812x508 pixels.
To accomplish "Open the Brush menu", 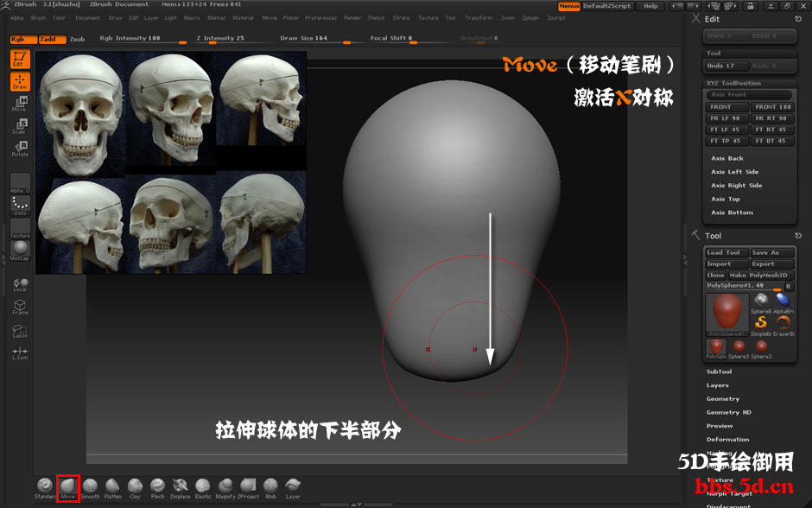I will click(38, 18).
